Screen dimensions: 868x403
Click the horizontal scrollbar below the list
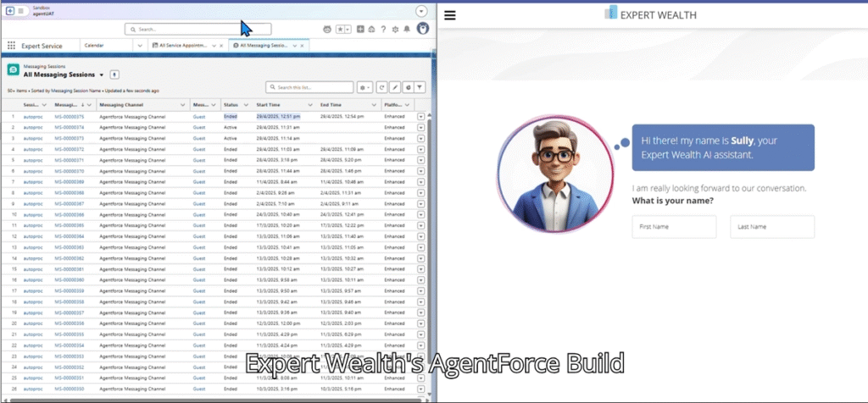tap(216, 400)
